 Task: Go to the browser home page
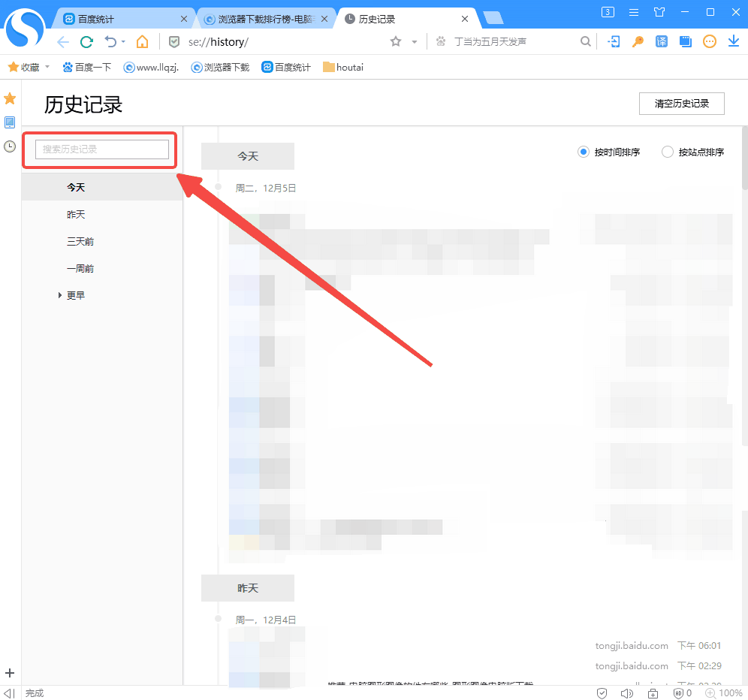click(142, 42)
